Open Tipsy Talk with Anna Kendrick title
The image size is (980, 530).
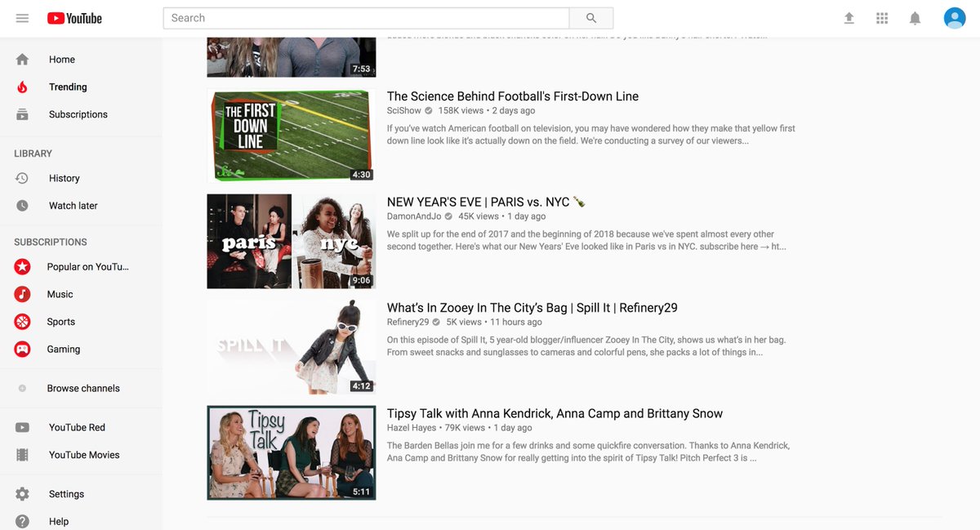(555, 413)
